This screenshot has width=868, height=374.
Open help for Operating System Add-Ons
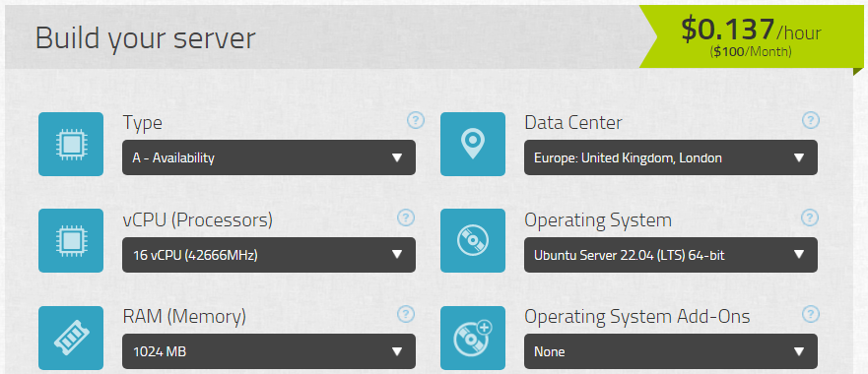(810, 314)
